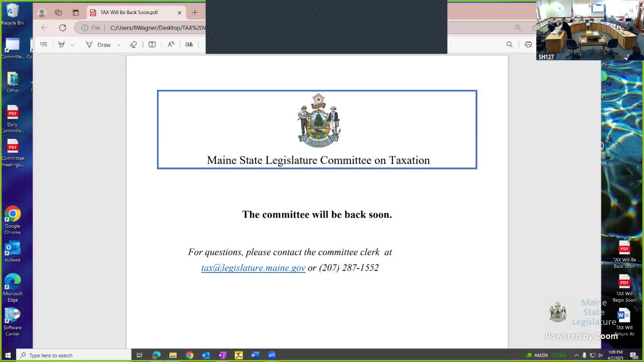
Task: Select Software Center desktop shortcut
Action: coord(13,322)
